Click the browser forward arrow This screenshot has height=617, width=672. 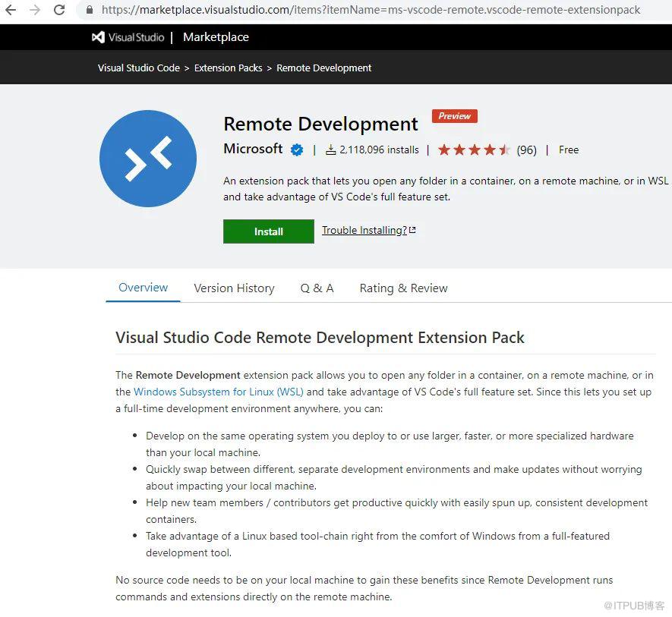point(35,10)
